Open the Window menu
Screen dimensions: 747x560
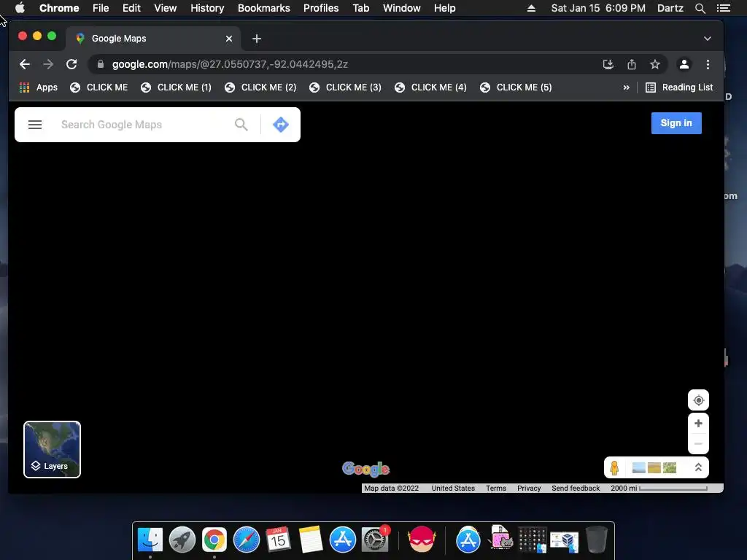pos(402,8)
